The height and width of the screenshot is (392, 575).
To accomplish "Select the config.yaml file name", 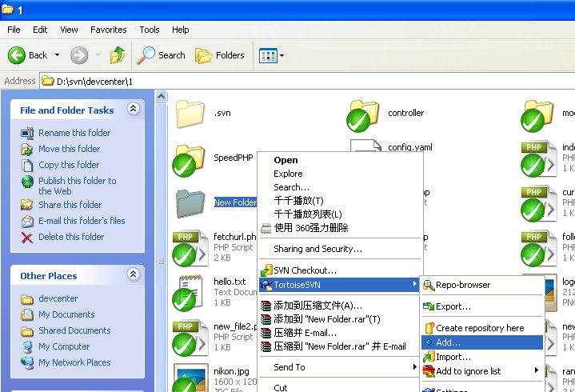I will tap(410, 147).
